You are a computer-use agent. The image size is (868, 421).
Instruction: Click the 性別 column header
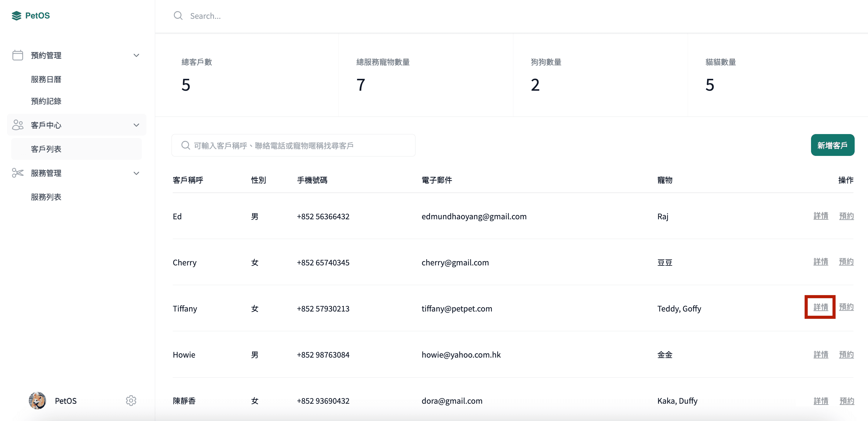[259, 180]
